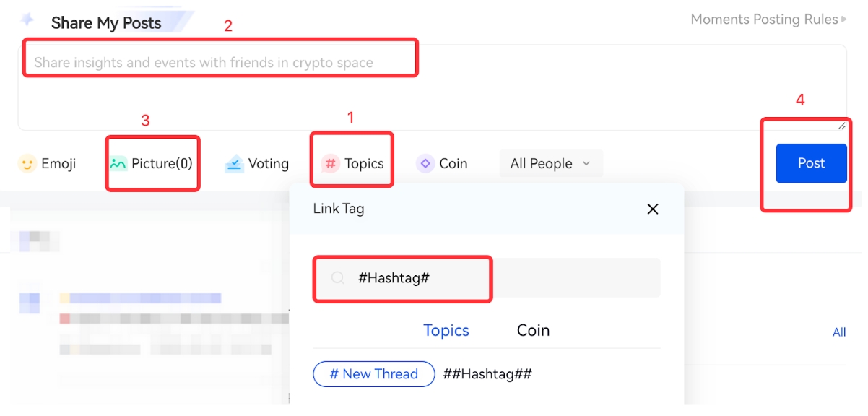
Task: Focus the #Hashtag# search field
Action: pos(505,278)
